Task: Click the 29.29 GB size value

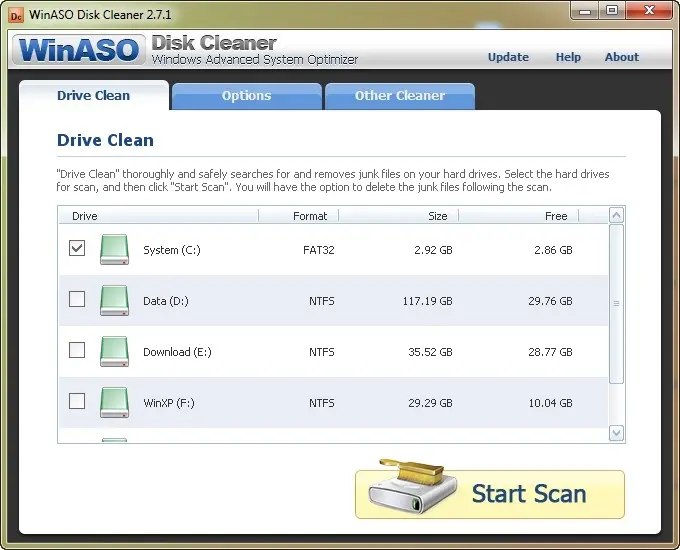Action: (430, 403)
